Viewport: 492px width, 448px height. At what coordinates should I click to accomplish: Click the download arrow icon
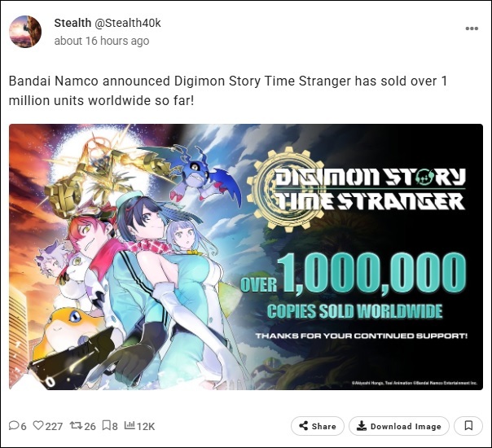362,426
